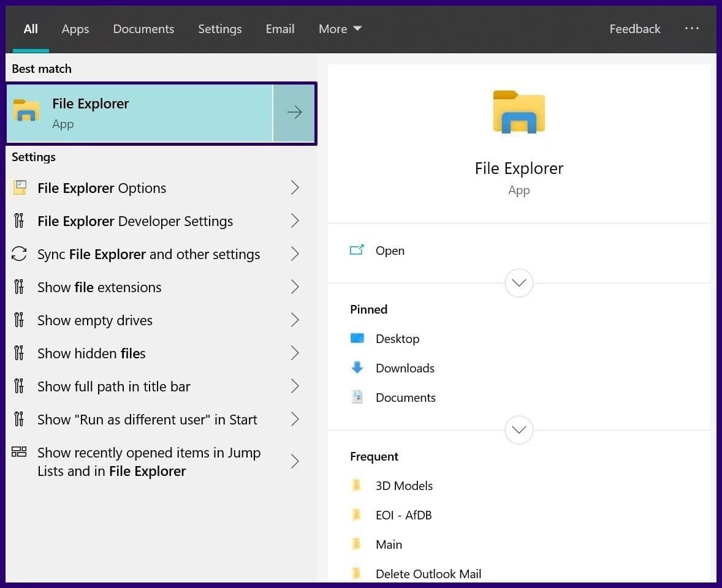Click the Downloads arrow icon under Pinned
Viewport: 722px width, 588px height.
pos(357,367)
